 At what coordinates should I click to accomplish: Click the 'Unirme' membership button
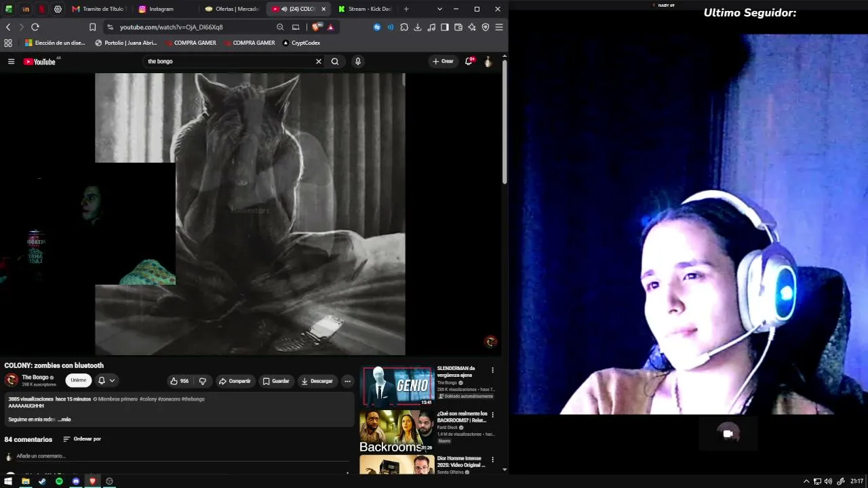79,381
